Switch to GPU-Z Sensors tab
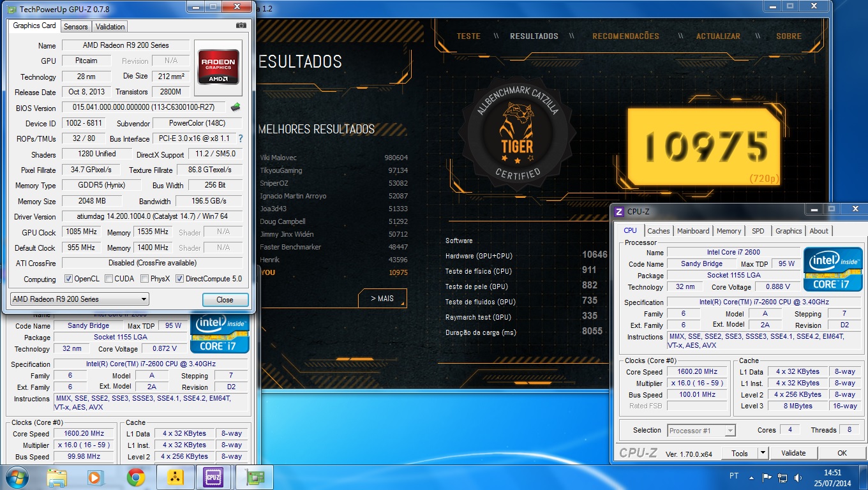 (76, 26)
